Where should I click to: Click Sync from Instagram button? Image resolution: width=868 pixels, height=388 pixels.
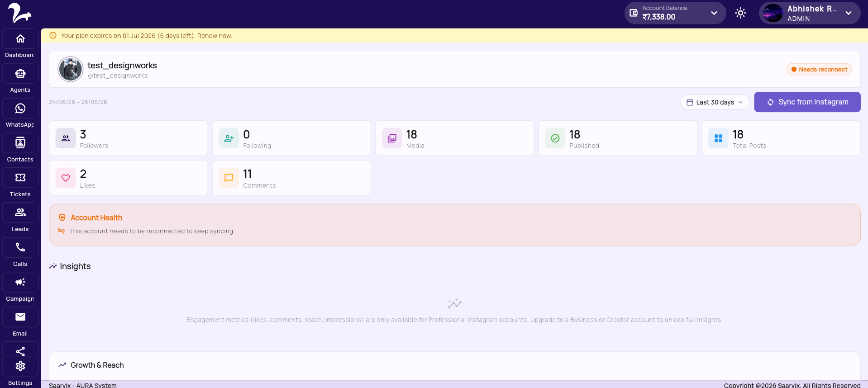807,102
